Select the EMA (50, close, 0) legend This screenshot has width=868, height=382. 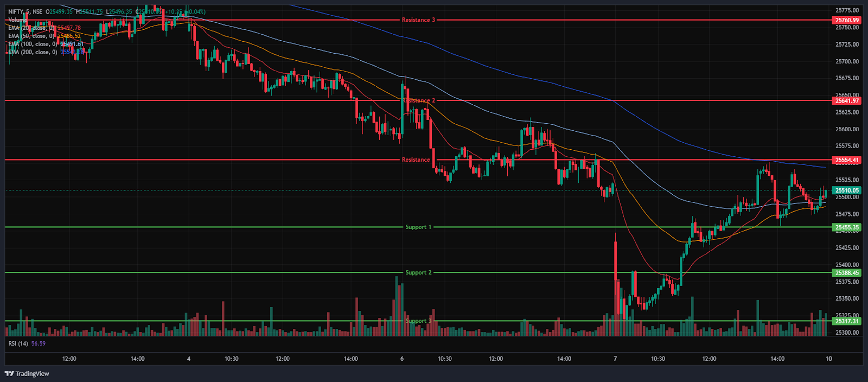pos(32,36)
